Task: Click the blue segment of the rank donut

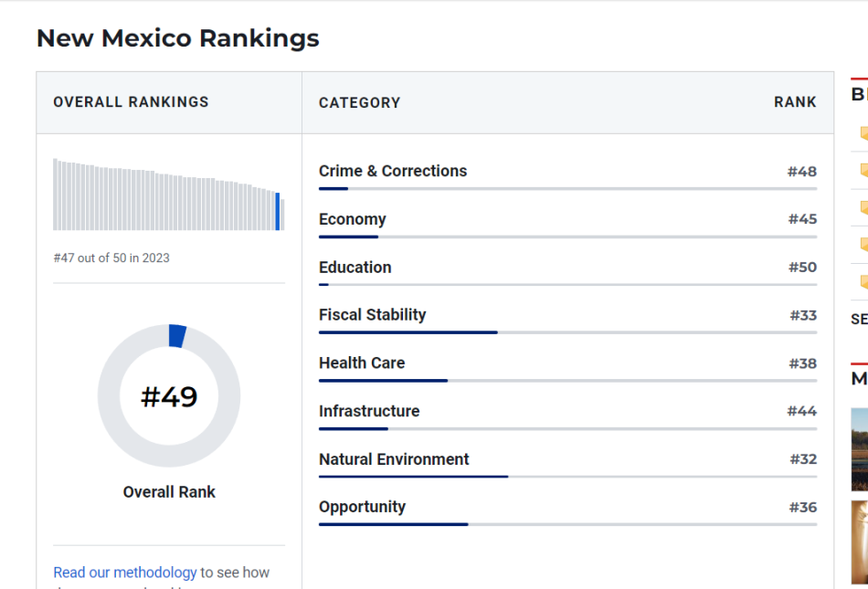Action: 177,336
